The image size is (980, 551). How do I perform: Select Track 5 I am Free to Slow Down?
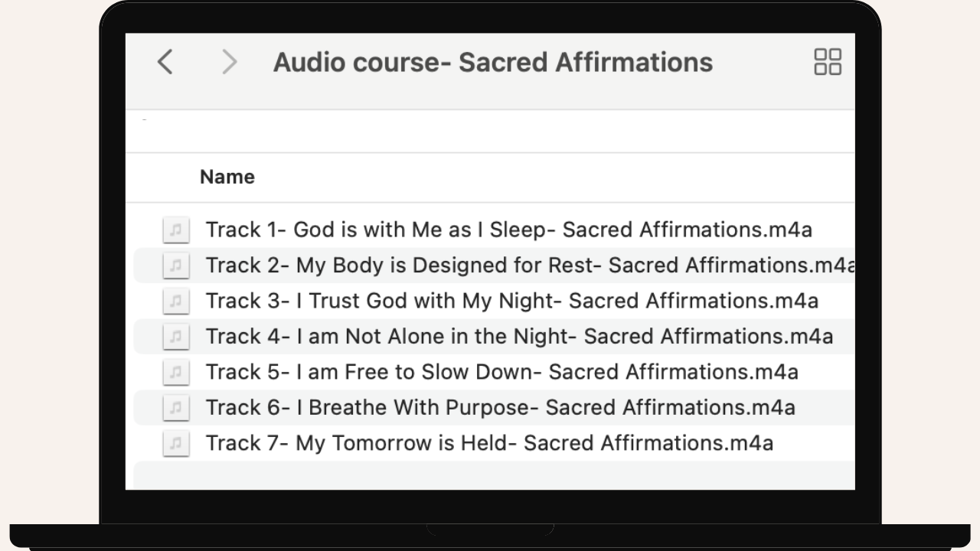click(501, 372)
